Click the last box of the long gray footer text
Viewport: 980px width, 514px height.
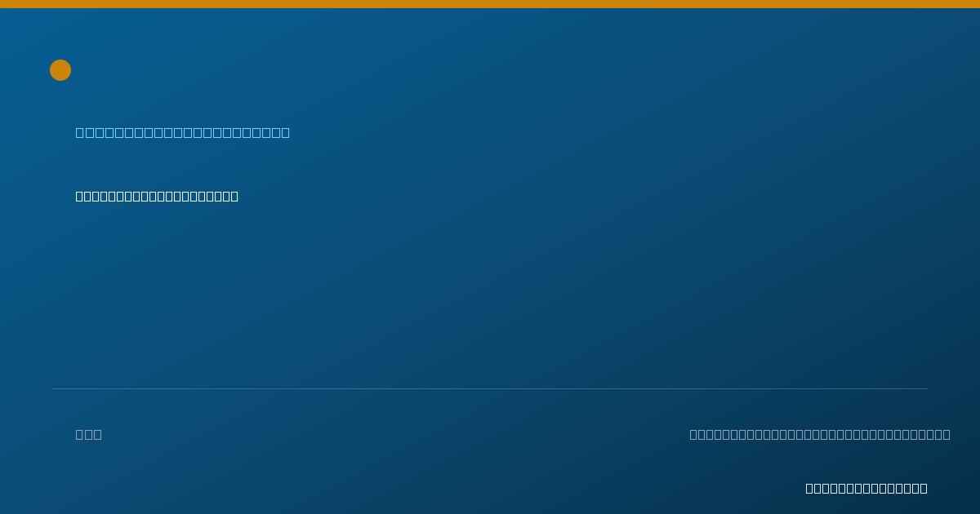tap(947, 434)
